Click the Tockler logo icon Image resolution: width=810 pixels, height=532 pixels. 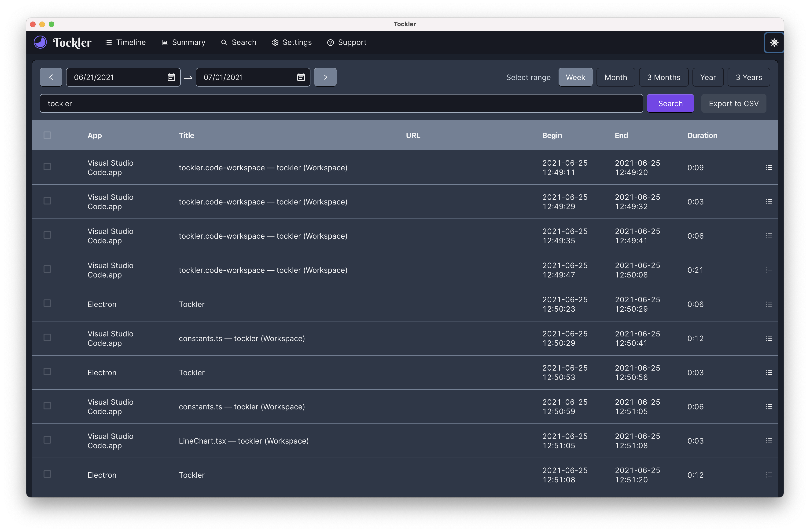tap(40, 43)
